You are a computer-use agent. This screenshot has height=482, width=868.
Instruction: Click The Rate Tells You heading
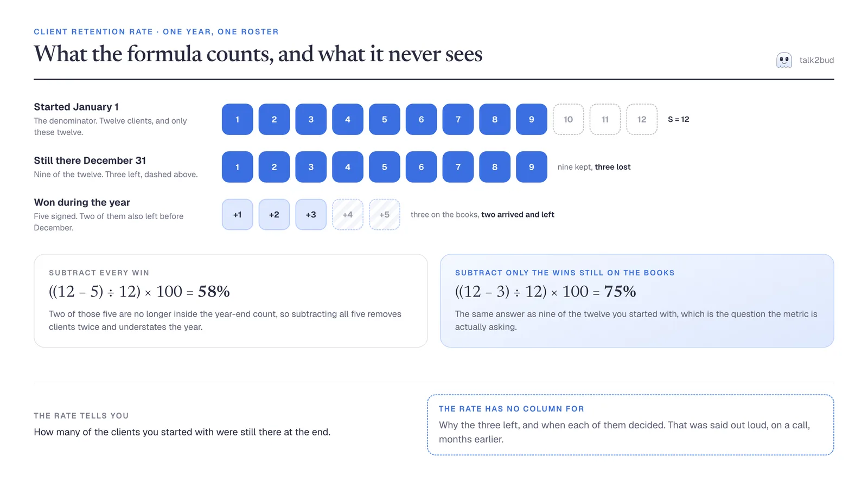click(81, 416)
